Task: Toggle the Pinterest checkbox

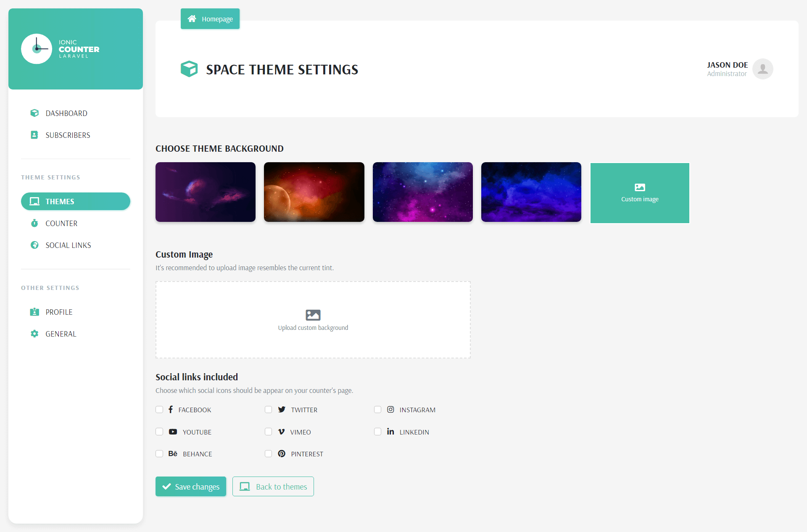Action: [x=269, y=454]
